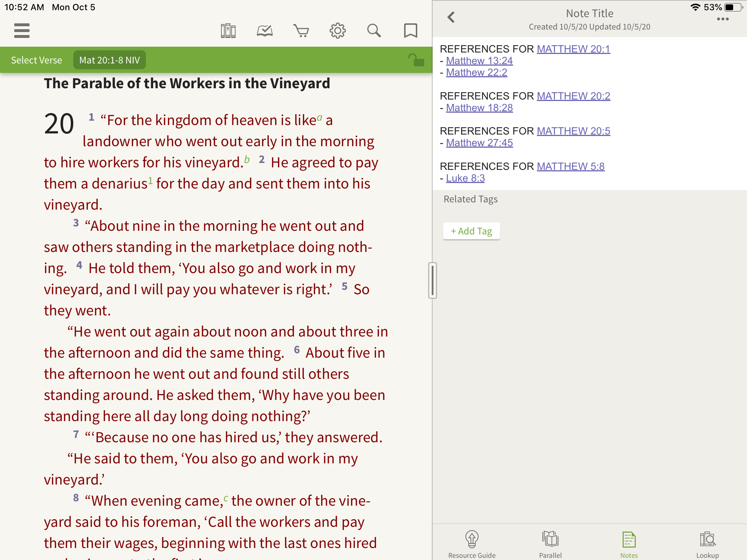Open app Settings menu
The image size is (747, 560).
338,30
